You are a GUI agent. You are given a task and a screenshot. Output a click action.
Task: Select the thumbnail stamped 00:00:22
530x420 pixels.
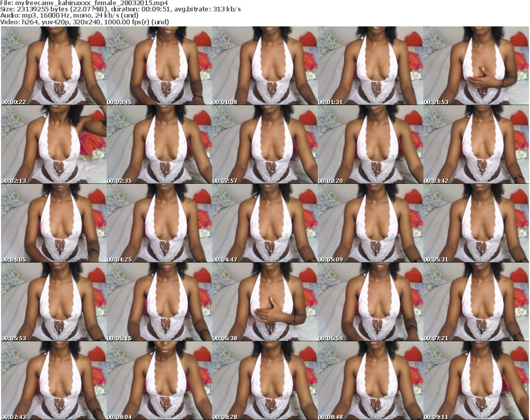pyautogui.click(x=54, y=66)
